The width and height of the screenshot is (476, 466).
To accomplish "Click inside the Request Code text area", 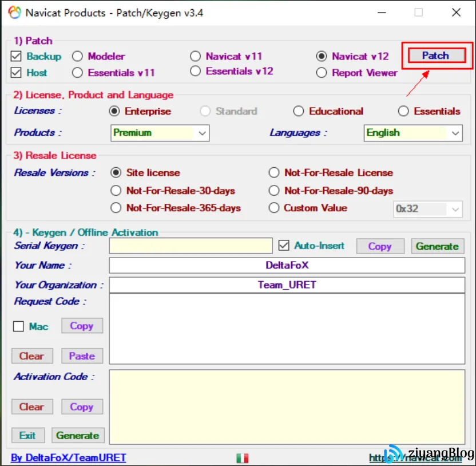I will [x=286, y=329].
